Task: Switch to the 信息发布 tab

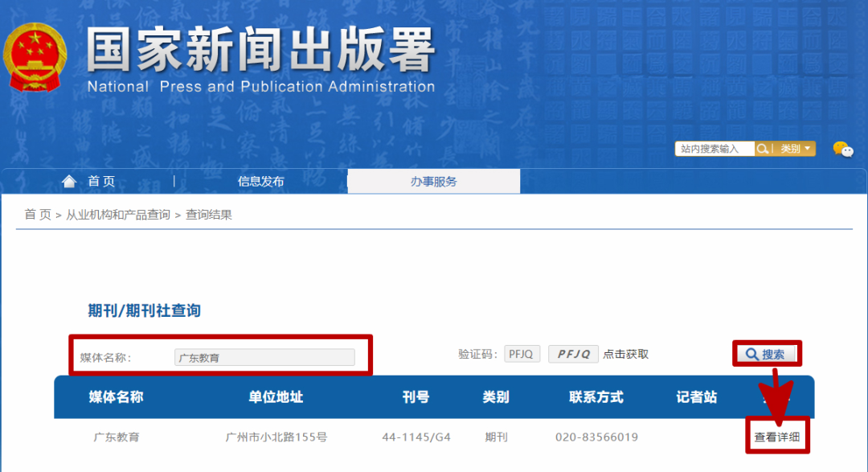Action: click(260, 181)
